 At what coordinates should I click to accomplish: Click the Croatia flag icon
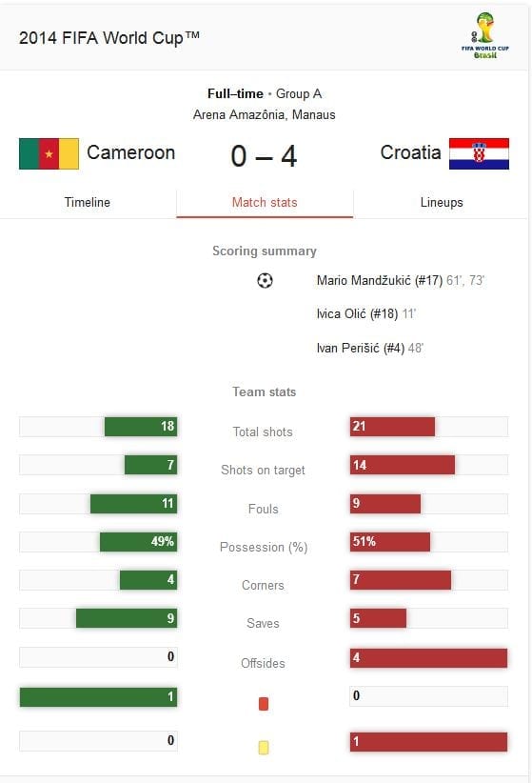point(479,153)
